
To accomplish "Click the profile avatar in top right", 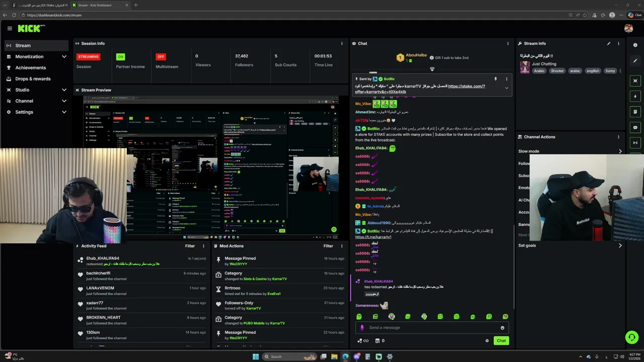I will tap(628, 29).
